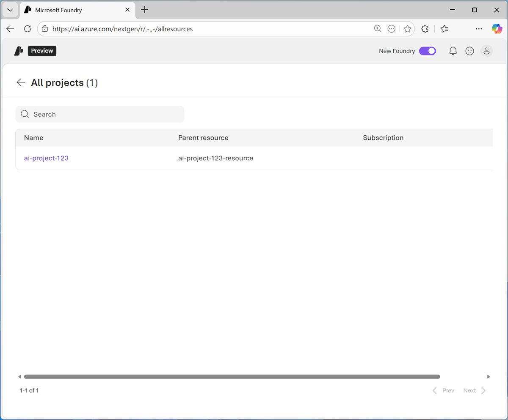
Task: Open your account profile avatar
Action: (x=486, y=51)
